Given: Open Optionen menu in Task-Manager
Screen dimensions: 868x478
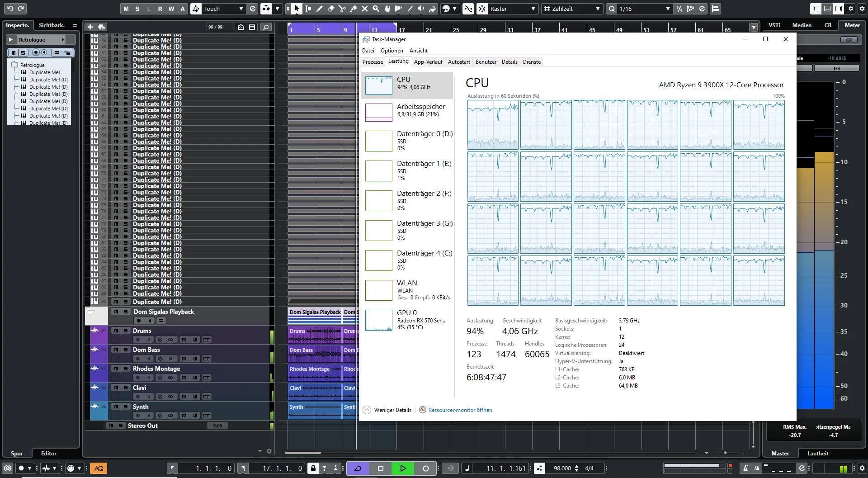Looking at the screenshot, I should click(392, 51).
